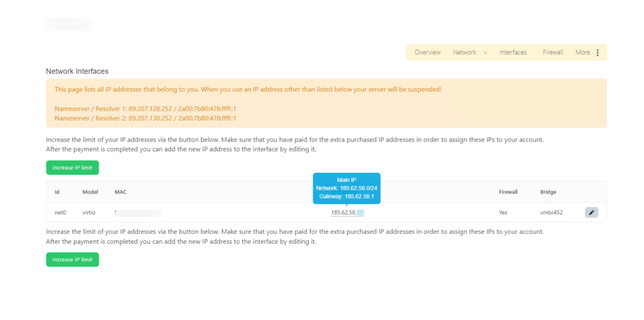Click the pencil edit icon for net0
644x320 pixels.
[x=591, y=212]
